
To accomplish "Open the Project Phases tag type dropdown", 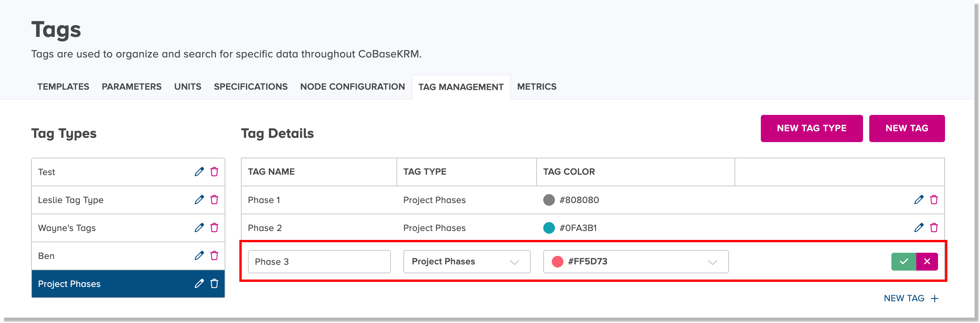I will click(467, 262).
